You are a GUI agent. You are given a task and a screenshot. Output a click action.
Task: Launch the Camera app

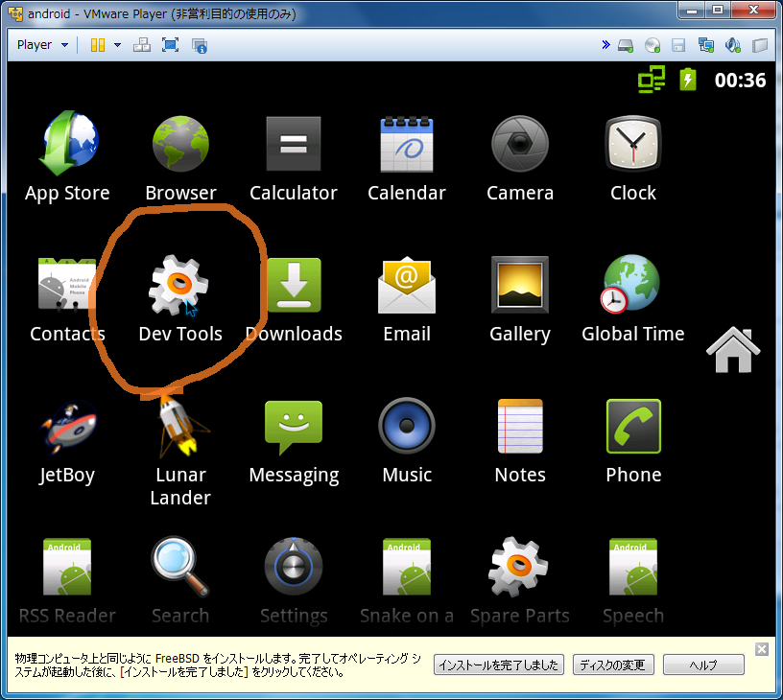tap(519, 144)
